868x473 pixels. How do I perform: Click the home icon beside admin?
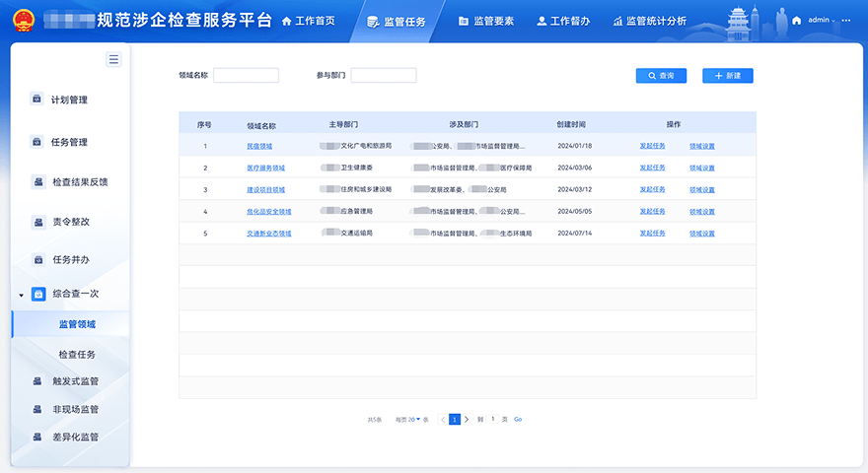click(797, 21)
